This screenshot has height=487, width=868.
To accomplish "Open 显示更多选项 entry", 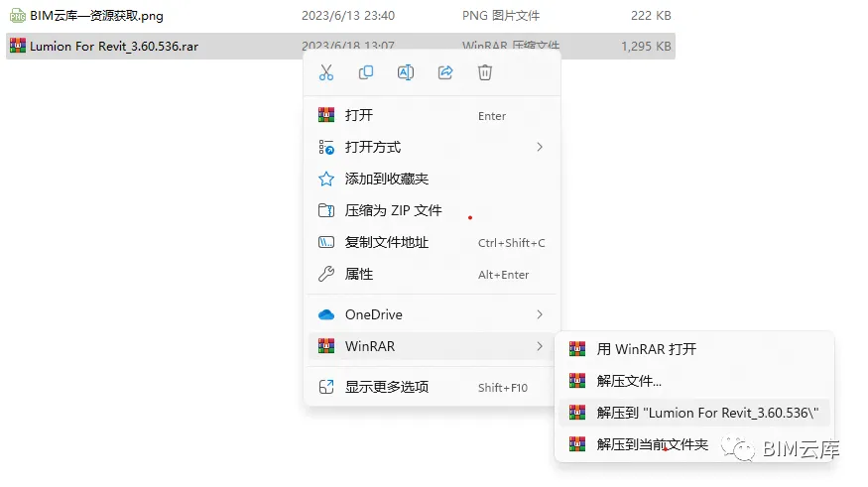I will 432,387.
